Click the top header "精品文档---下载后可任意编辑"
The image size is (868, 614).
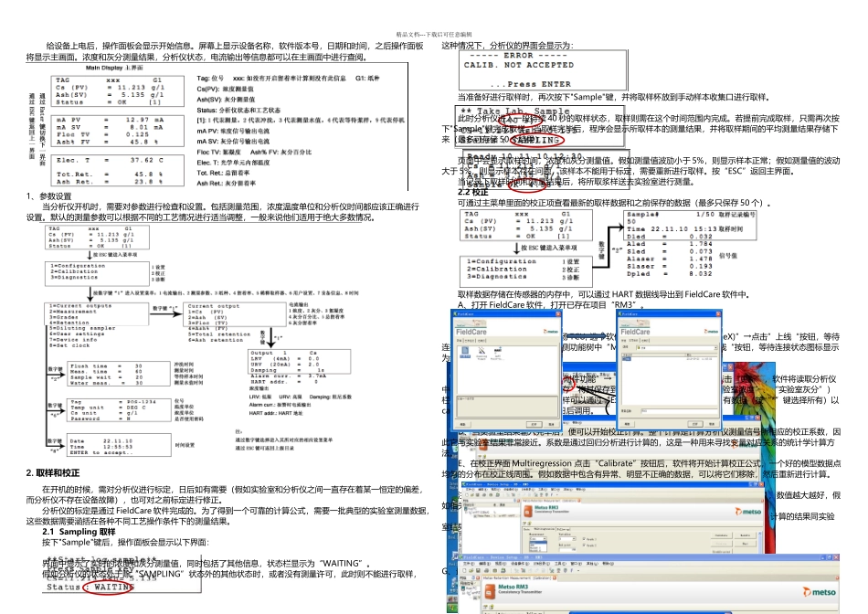tap(434, 35)
